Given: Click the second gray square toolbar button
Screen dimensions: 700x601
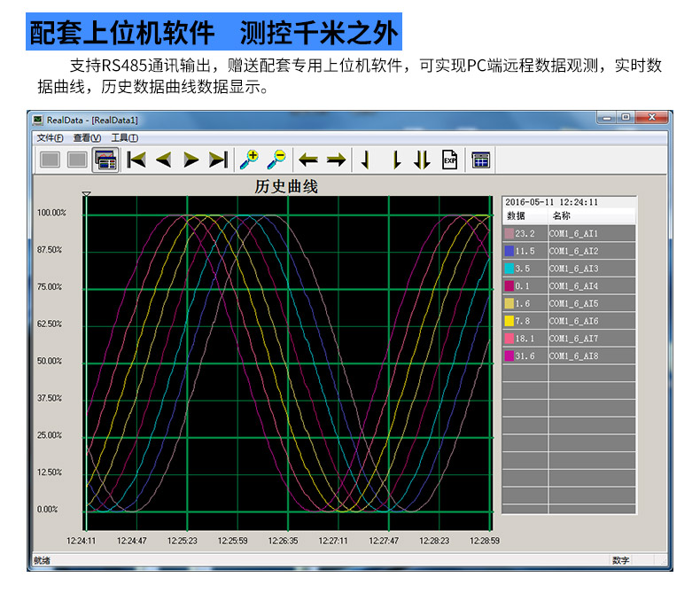Looking at the screenshot, I should pos(77,160).
